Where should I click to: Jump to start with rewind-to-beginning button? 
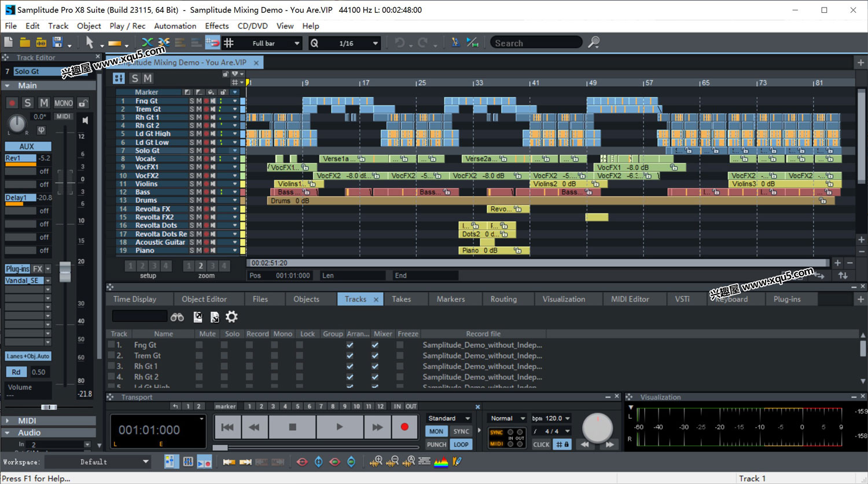pyautogui.click(x=227, y=427)
